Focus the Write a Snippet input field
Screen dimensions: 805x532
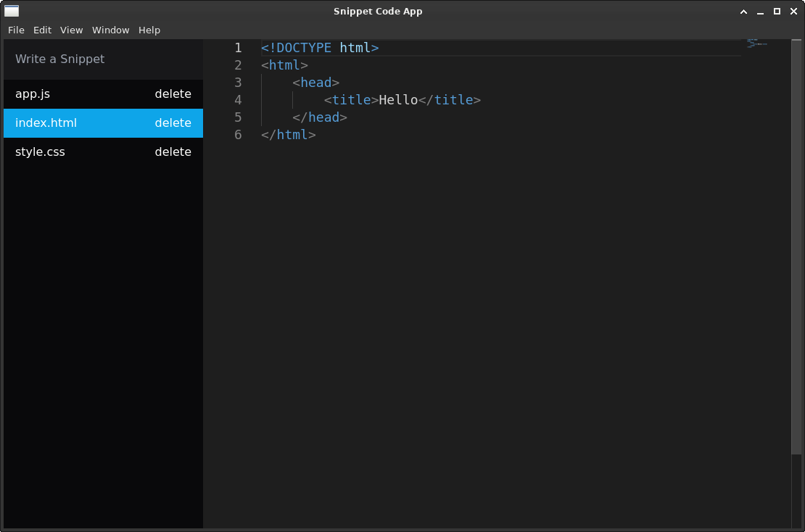103,59
